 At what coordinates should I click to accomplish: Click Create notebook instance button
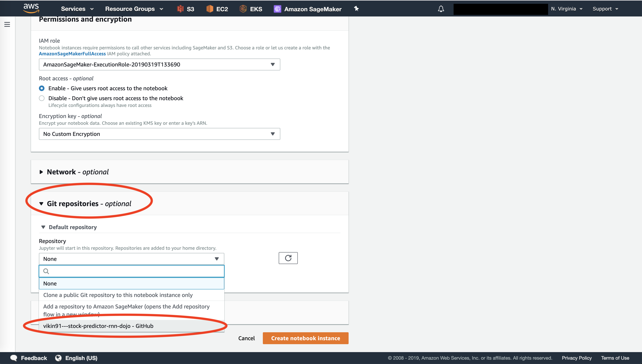(x=306, y=338)
